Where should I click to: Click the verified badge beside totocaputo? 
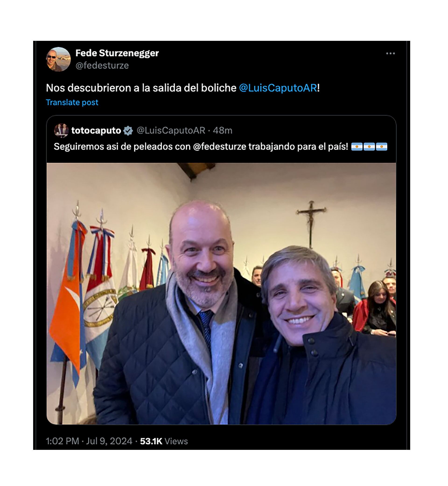128,131
